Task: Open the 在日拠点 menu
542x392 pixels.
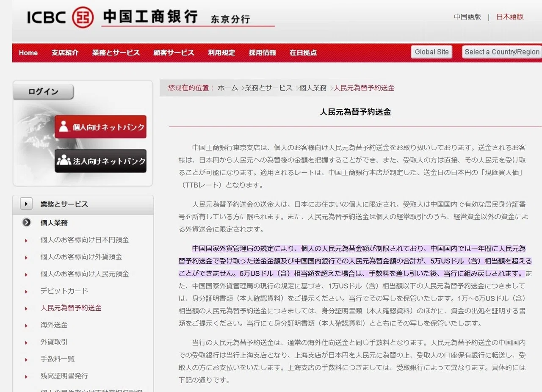Action: coord(303,53)
